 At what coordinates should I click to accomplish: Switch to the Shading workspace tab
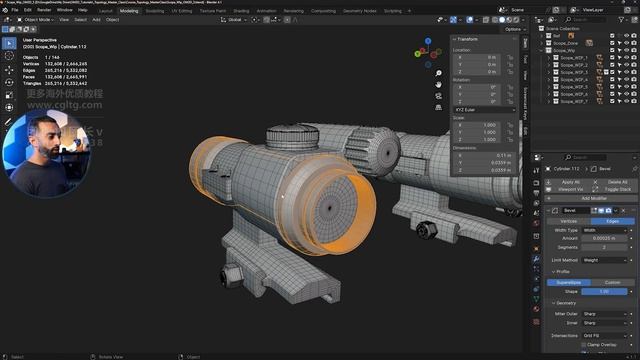tap(241, 11)
